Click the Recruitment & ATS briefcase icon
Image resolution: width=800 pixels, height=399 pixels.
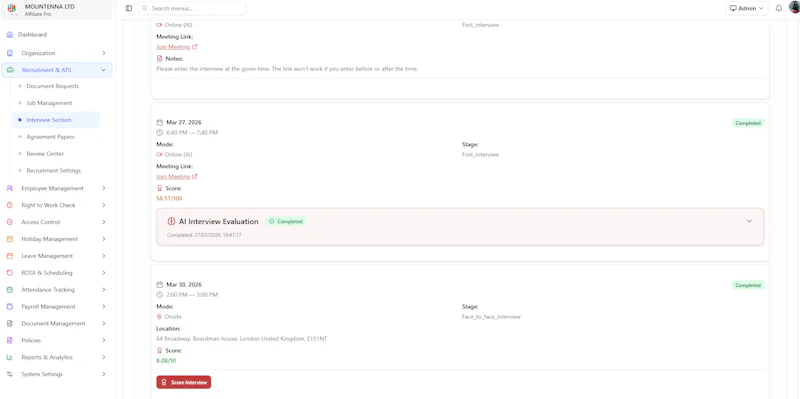(10, 70)
